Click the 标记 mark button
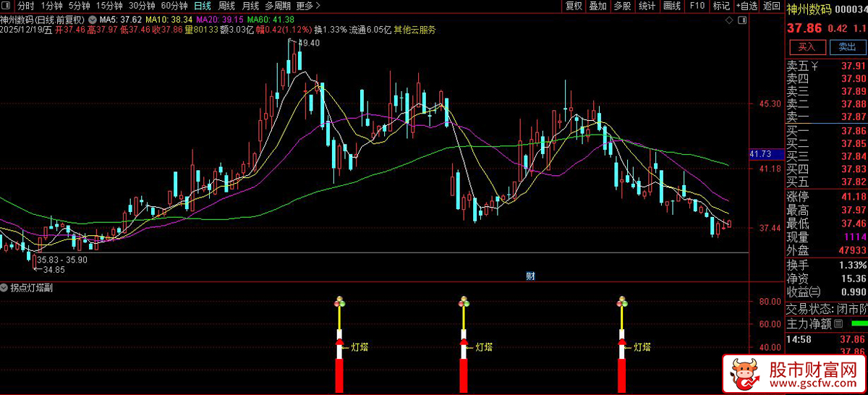This screenshot has height=395, width=868. pos(721,6)
